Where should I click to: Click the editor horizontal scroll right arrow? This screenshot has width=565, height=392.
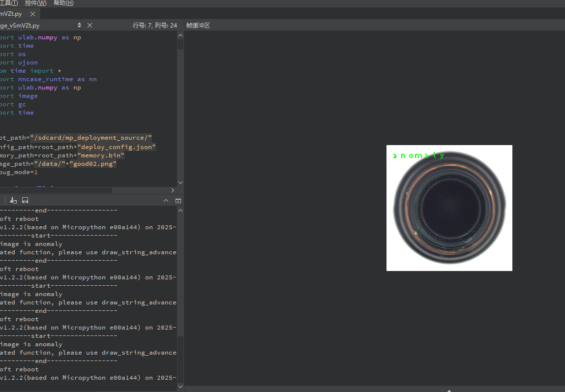pyautogui.click(x=173, y=190)
